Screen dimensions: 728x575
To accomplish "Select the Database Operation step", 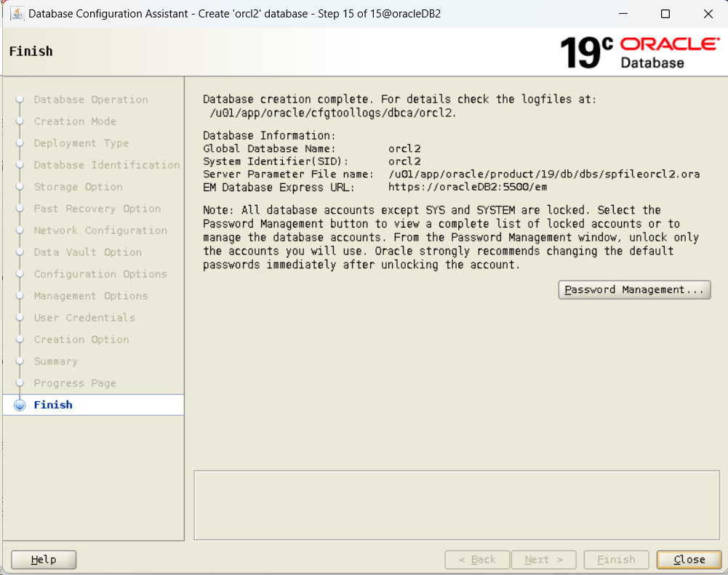I will (91, 100).
